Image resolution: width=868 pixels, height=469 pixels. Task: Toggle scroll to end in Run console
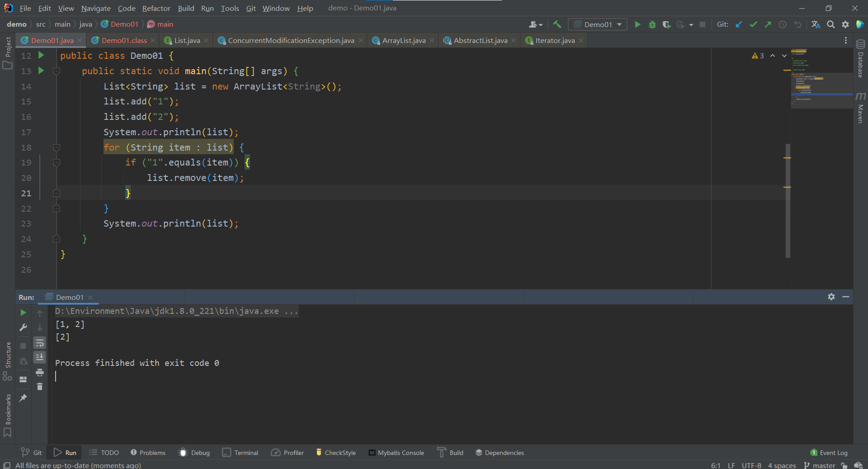[40, 357]
